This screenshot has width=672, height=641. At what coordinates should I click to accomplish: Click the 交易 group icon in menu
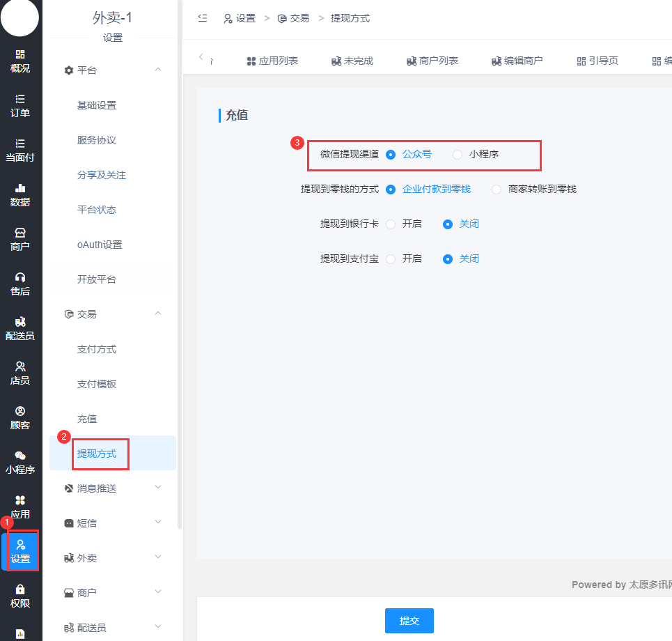[x=68, y=314]
